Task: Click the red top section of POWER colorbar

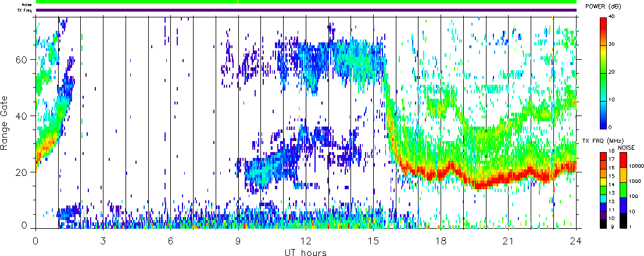Action: click(x=603, y=26)
